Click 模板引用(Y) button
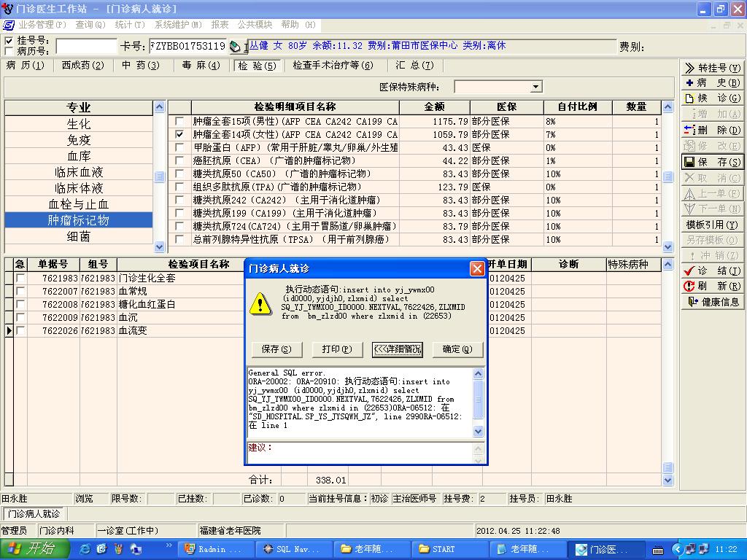This screenshot has width=747, height=560. pos(712,225)
